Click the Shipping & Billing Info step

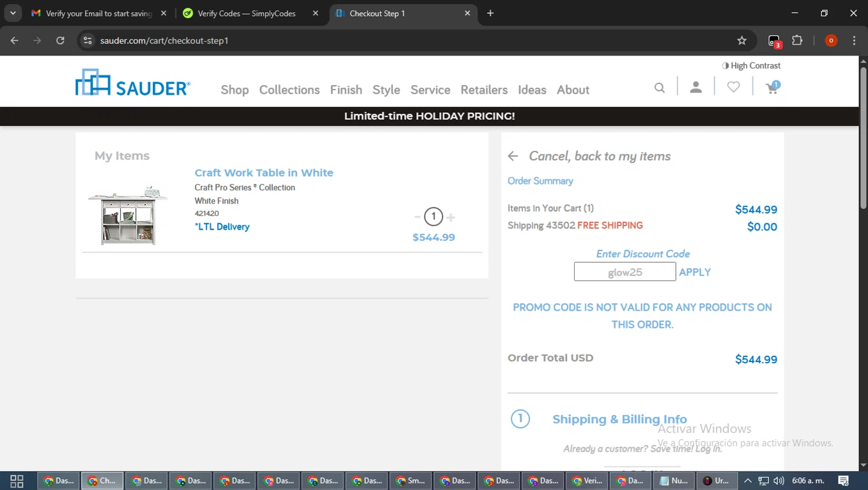[620, 419]
